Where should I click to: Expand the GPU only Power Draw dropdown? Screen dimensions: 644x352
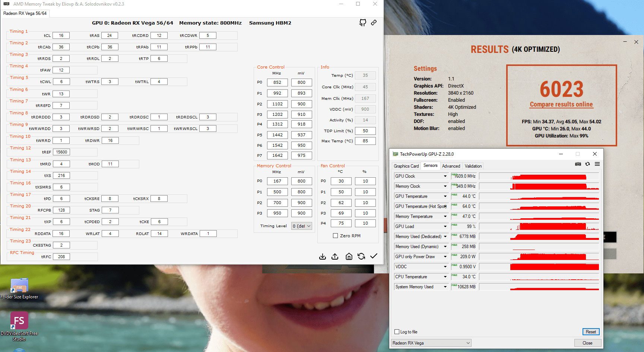tap(445, 257)
